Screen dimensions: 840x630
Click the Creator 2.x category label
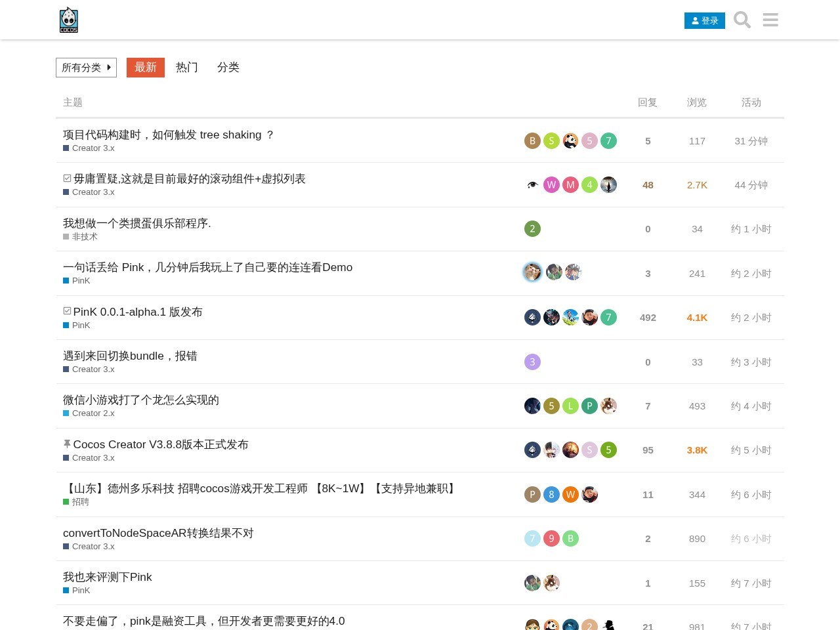click(93, 413)
